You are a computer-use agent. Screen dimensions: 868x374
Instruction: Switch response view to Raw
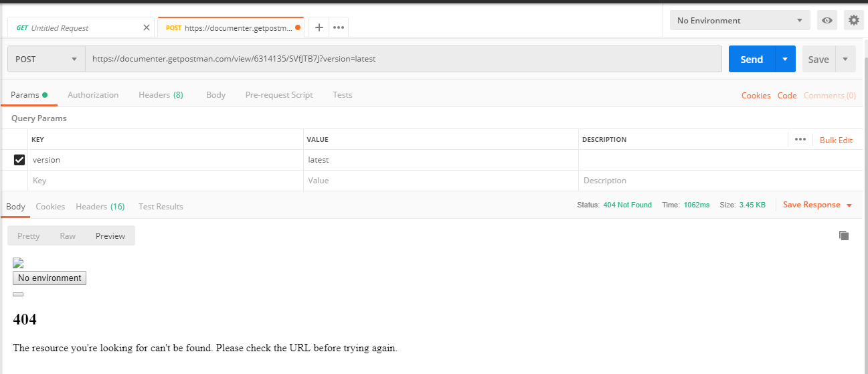pyautogui.click(x=68, y=236)
